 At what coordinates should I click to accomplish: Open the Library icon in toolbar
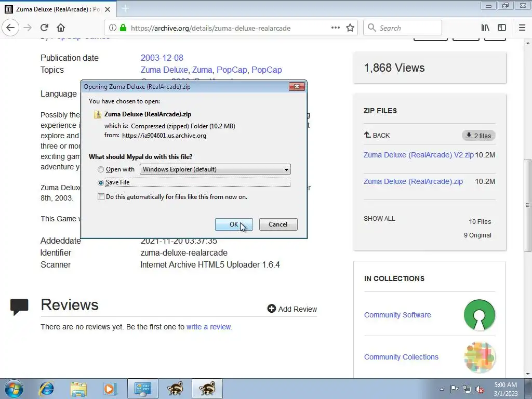tap(486, 28)
